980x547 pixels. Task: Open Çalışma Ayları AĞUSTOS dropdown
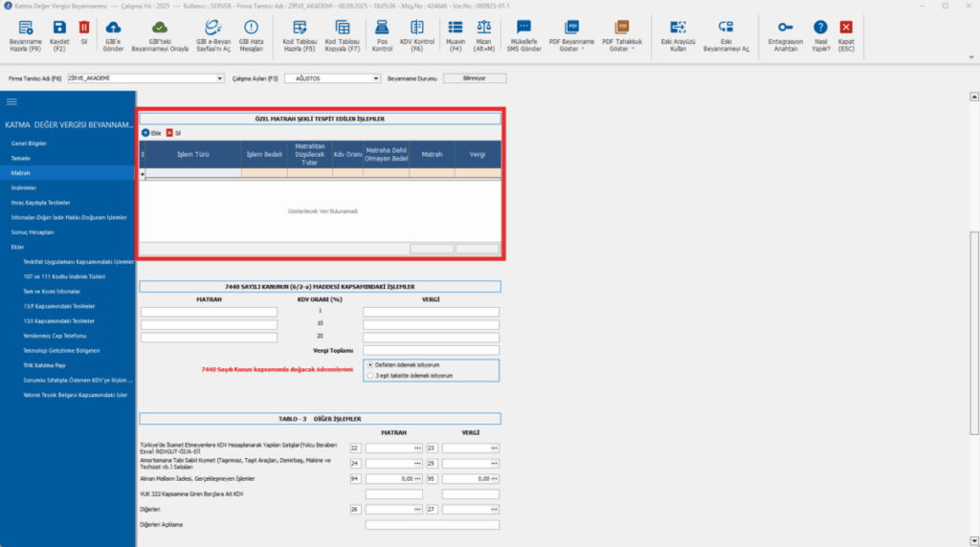coord(375,78)
